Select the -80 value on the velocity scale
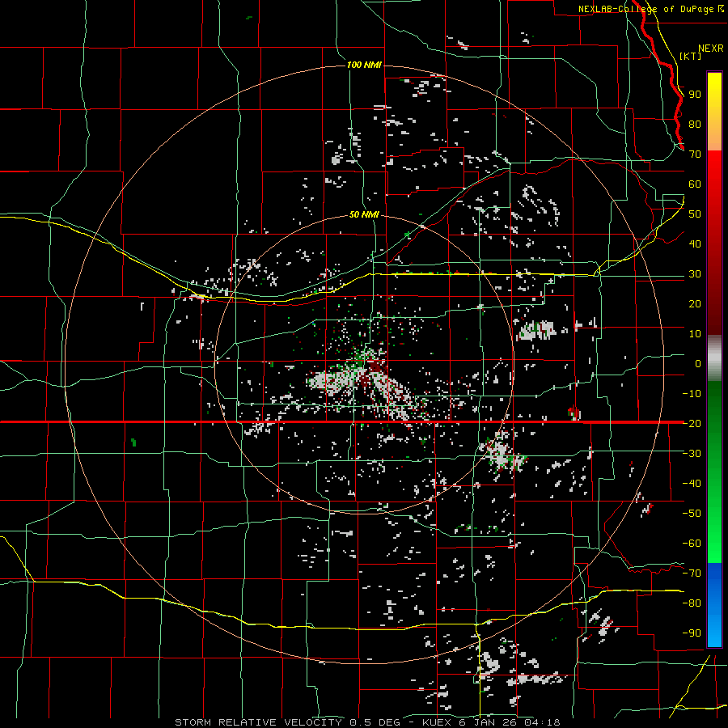 692,603
